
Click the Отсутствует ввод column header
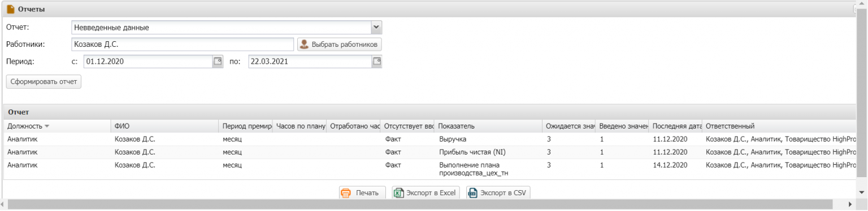[x=407, y=126]
